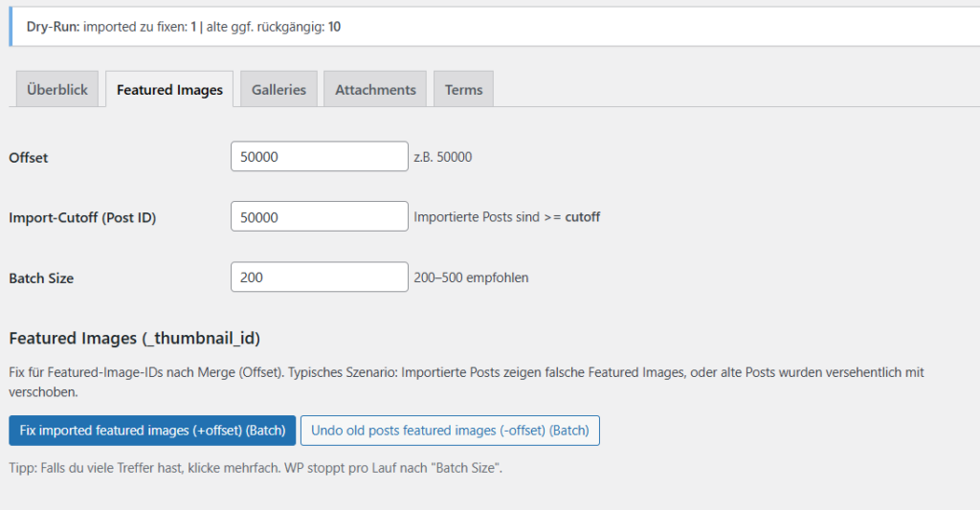Click the 'Tipp: Falls du viele Treffer' text
980x510 pixels.
pos(256,469)
